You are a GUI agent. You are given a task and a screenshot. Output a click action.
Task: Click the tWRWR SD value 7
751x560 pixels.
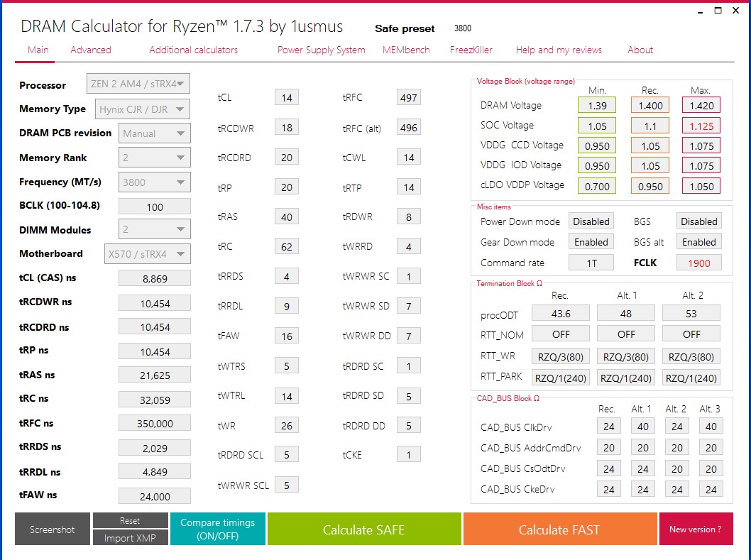click(x=409, y=306)
